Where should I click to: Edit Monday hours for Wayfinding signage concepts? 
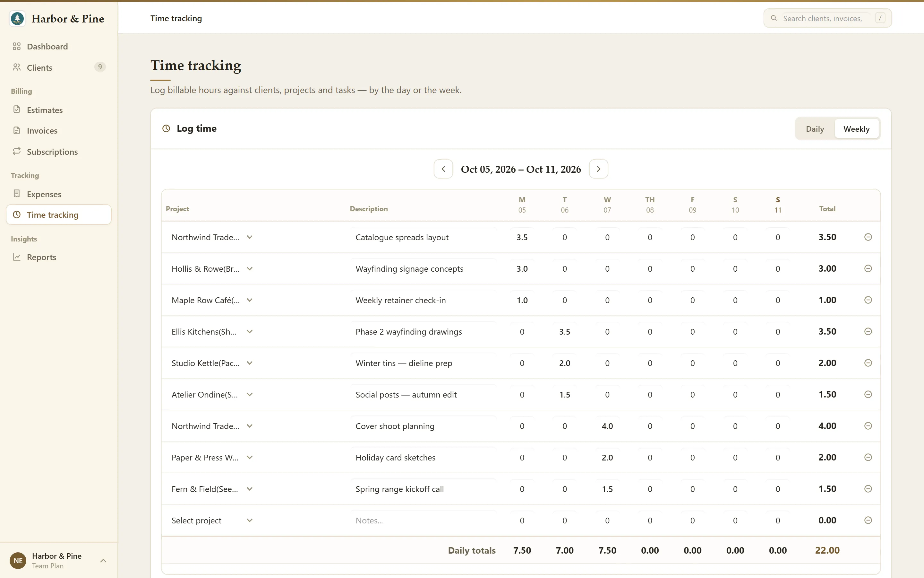(522, 268)
